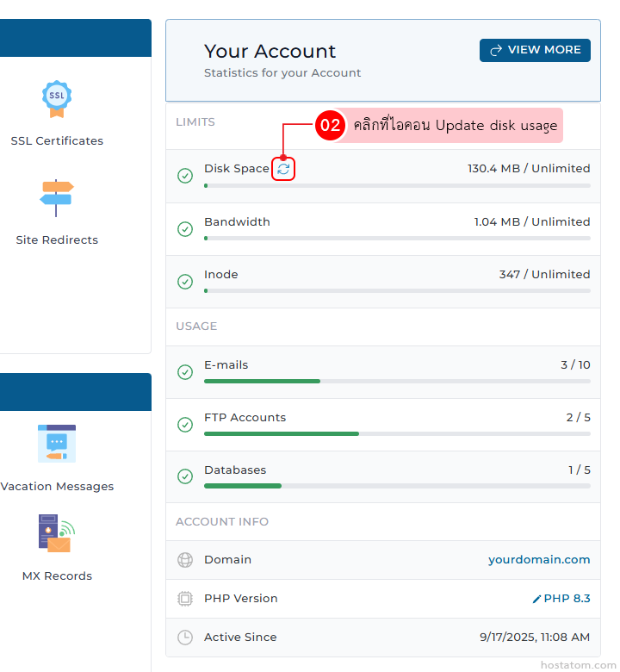Image resolution: width=620 pixels, height=672 pixels.
Task: Select the "9/17/2025, 11:08 AM" date
Action: tap(535, 638)
